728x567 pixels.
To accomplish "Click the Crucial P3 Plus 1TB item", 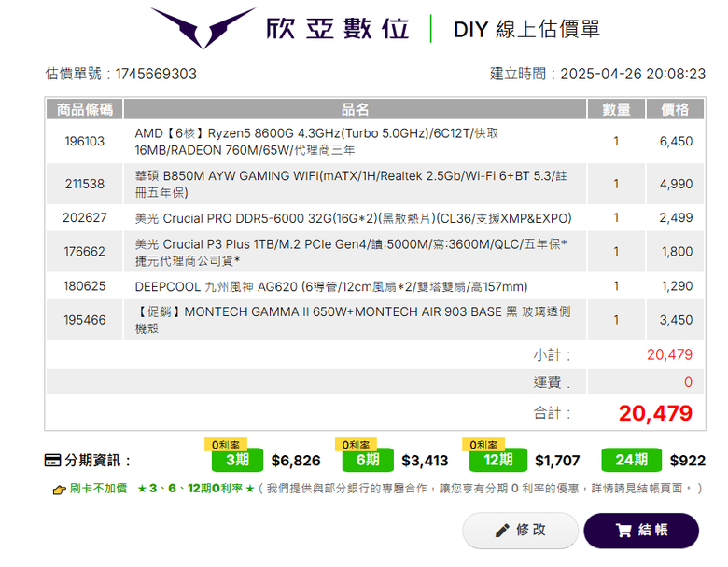I will (x=351, y=252).
